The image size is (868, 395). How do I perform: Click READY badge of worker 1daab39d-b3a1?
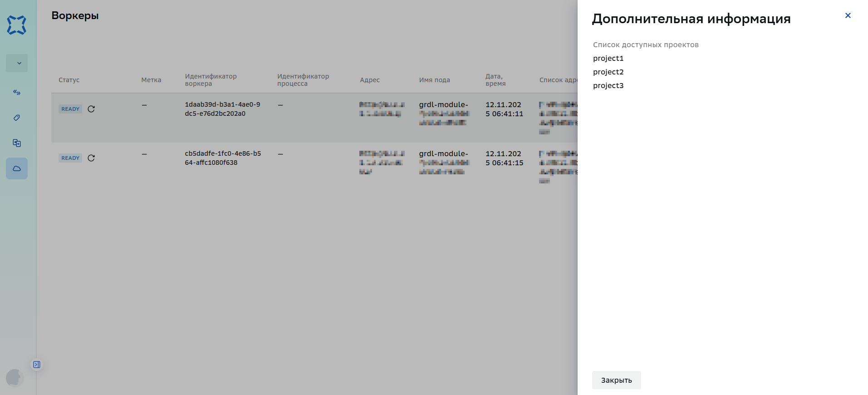[70, 109]
